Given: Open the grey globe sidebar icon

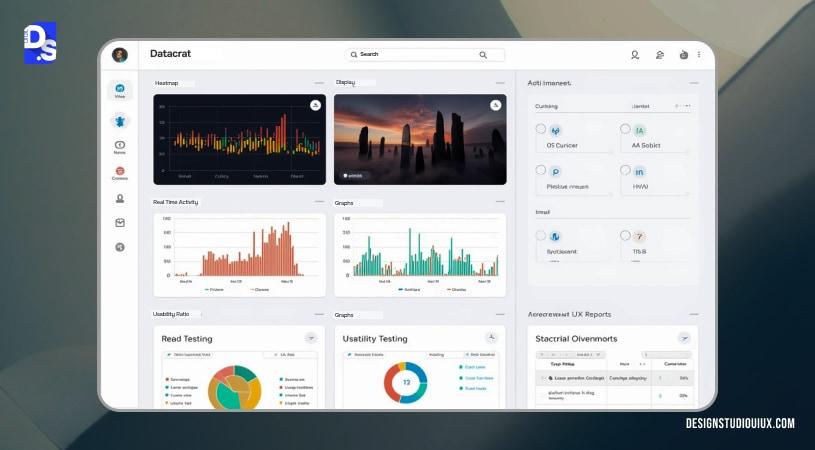Looking at the screenshot, I should click(x=120, y=247).
